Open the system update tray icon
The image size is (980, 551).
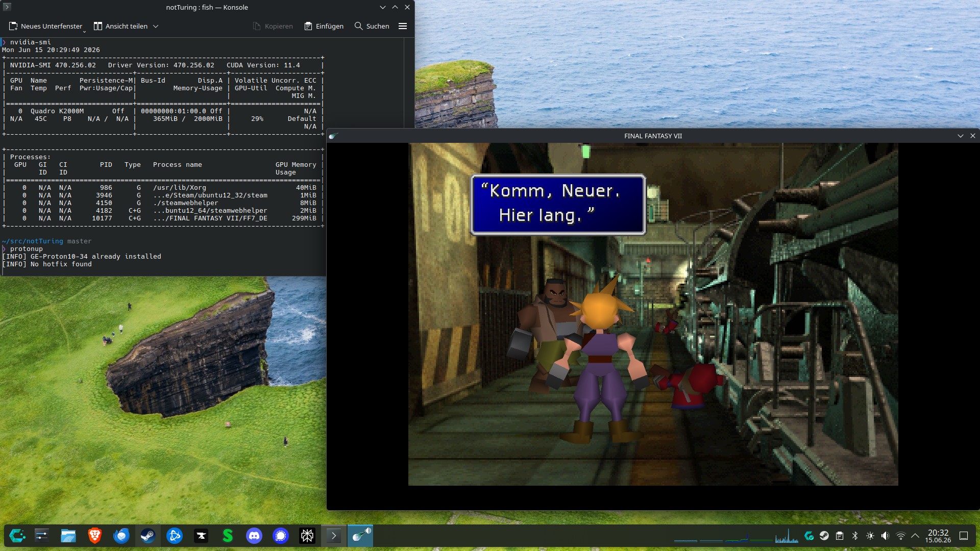coord(809,536)
